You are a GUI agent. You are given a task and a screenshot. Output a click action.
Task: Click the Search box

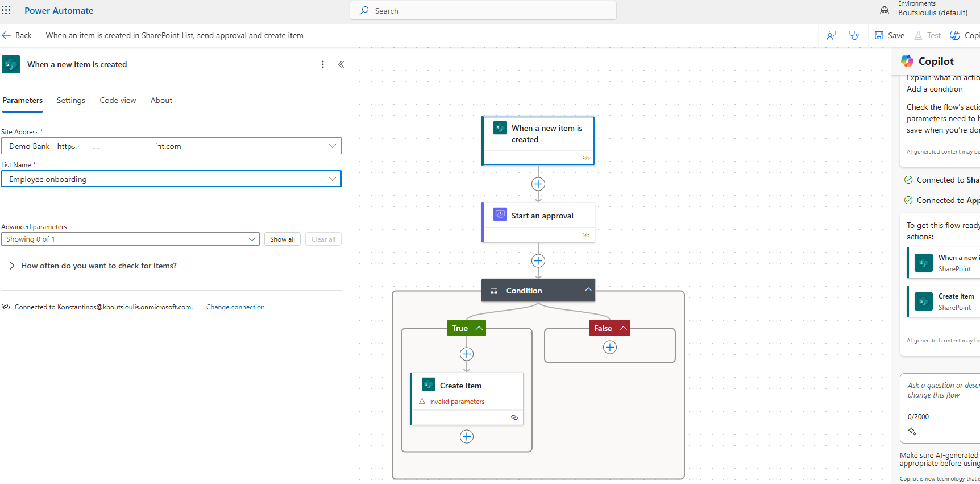(483, 11)
